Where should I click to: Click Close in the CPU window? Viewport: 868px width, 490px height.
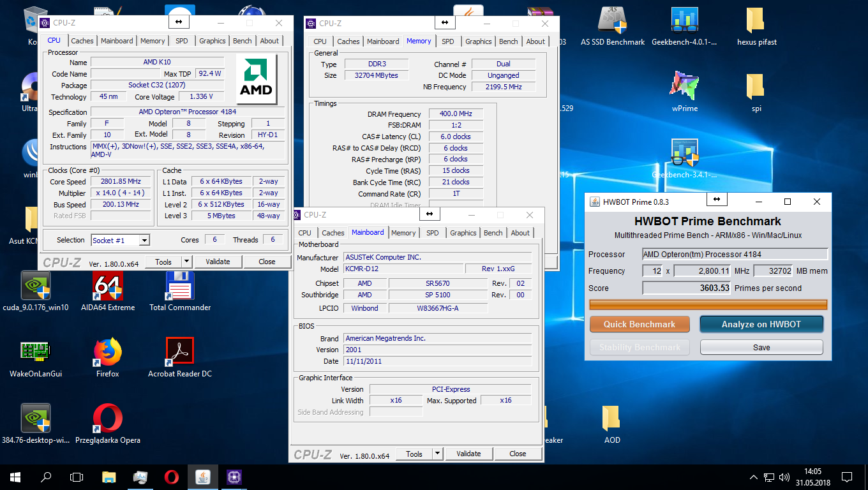pyautogui.click(x=267, y=262)
